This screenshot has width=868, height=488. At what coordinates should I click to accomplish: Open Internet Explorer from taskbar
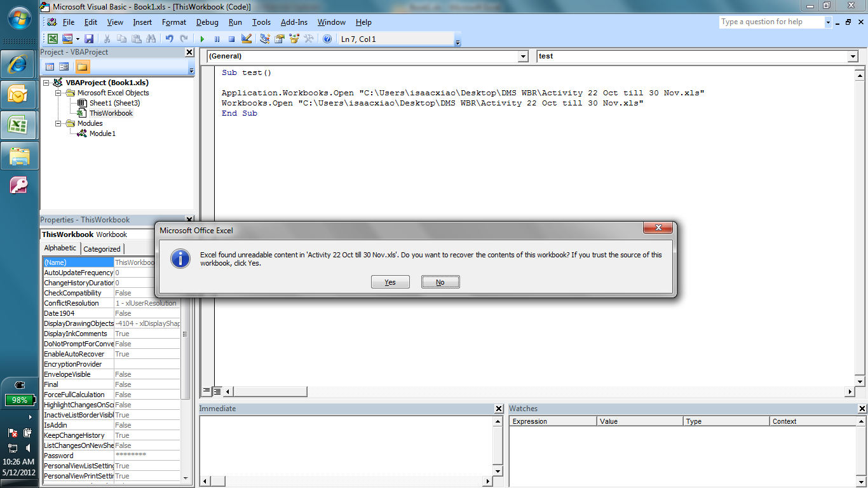point(19,64)
